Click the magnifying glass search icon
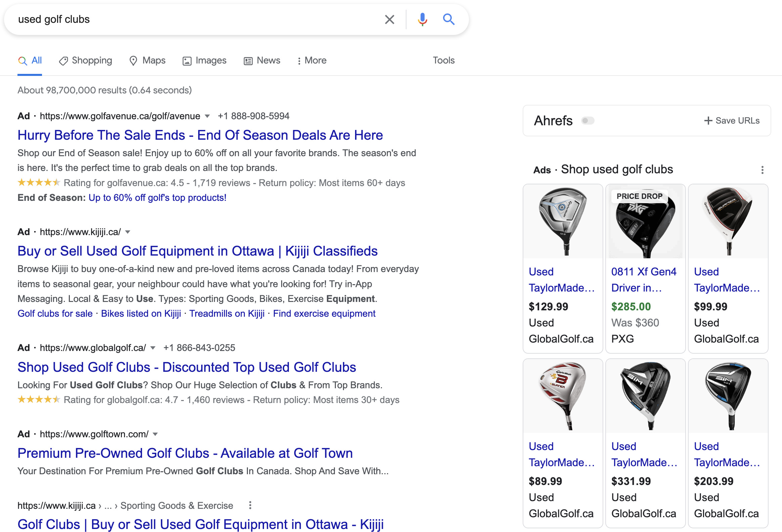782x532 pixels. [x=449, y=19]
